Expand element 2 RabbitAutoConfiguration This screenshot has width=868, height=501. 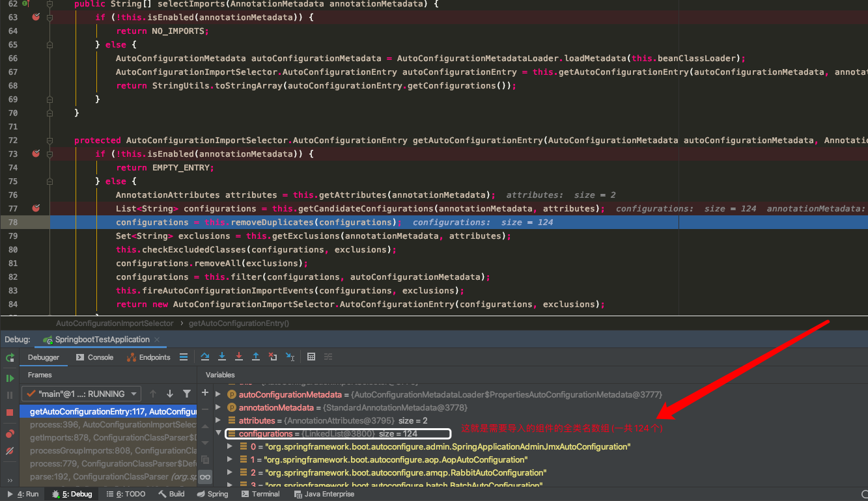click(x=229, y=472)
